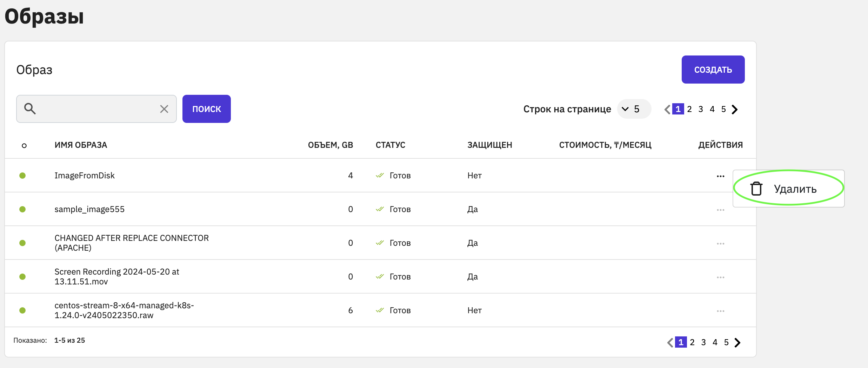Open actions menu for centos-stream image row
The image size is (868, 368).
point(720,311)
